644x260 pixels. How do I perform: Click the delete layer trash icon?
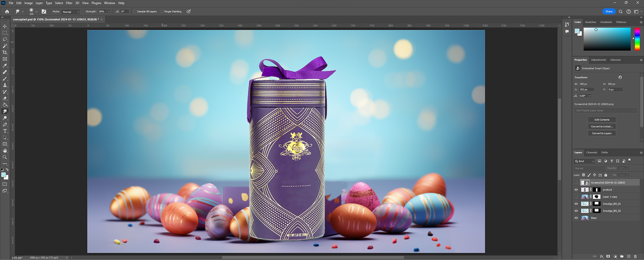pos(635,257)
